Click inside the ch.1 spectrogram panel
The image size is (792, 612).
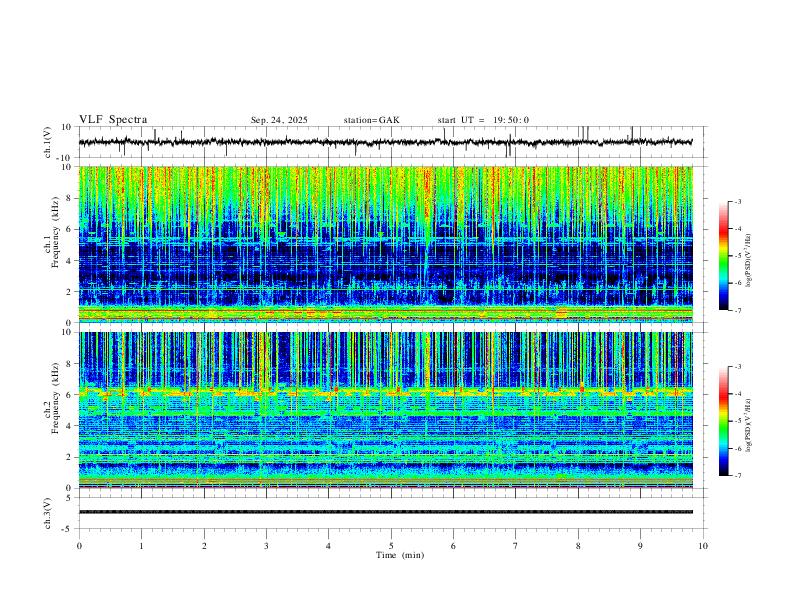pyautogui.click(x=385, y=244)
